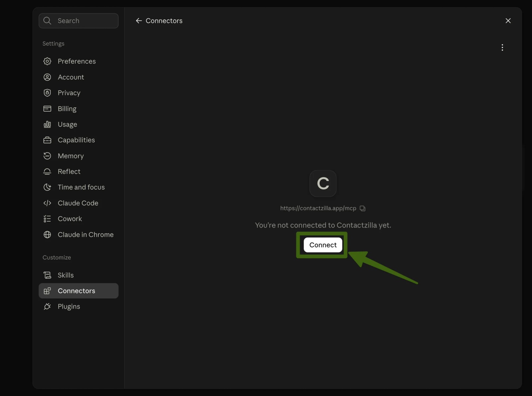Click the Memory icon in sidebar
Image resolution: width=532 pixels, height=396 pixels.
tap(47, 156)
